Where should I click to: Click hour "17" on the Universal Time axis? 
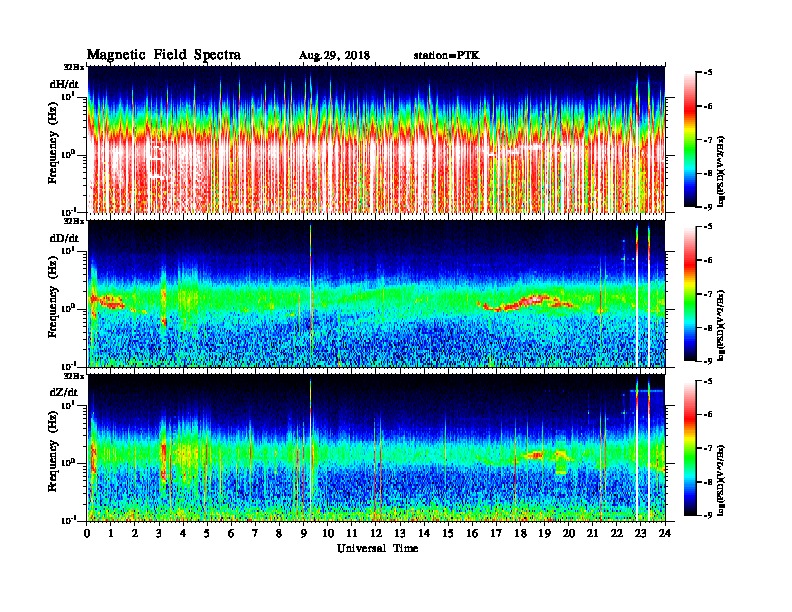coord(496,533)
